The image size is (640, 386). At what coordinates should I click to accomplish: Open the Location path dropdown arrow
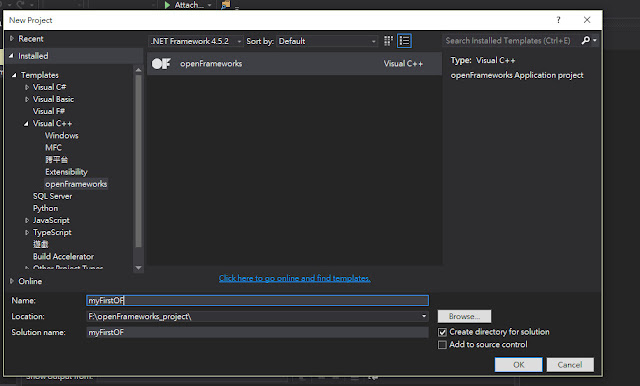[424, 316]
